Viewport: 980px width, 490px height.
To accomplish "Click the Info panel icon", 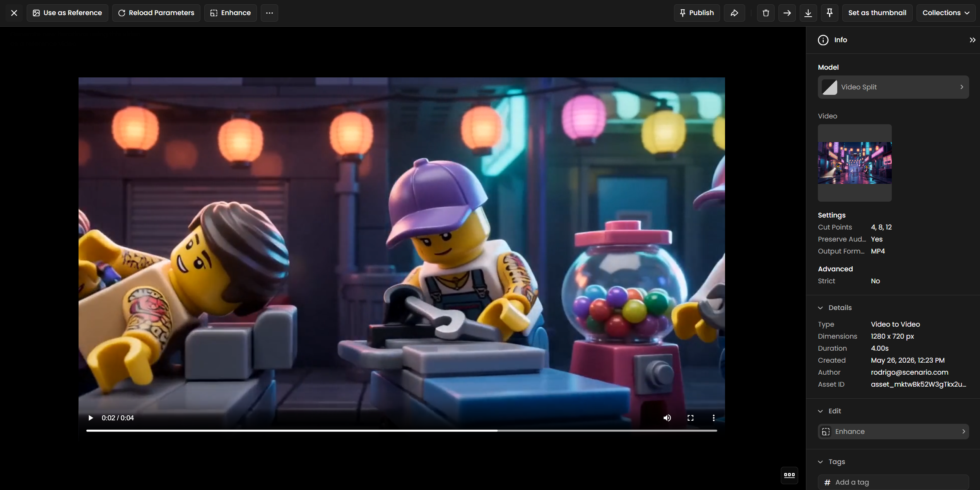I will [x=823, y=40].
